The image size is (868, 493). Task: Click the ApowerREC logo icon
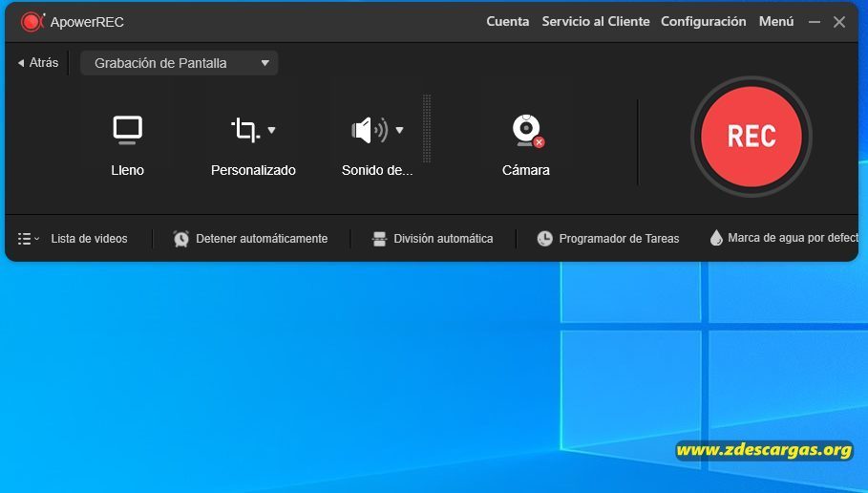tap(32, 22)
